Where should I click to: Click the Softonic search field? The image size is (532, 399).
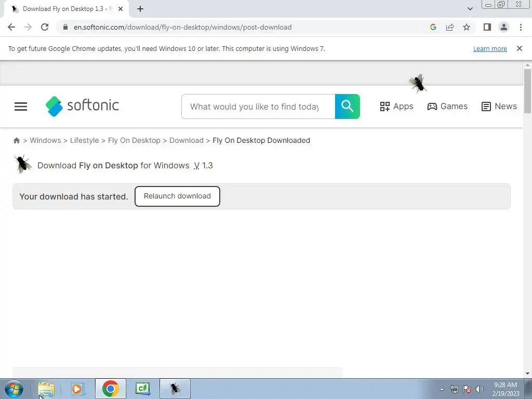(258, 107)
